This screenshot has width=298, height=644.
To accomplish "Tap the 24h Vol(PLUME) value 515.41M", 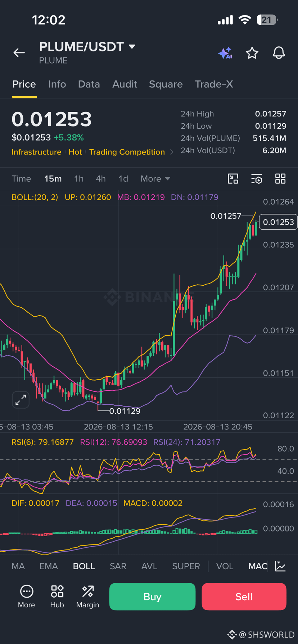I will (x=270, y=138).
